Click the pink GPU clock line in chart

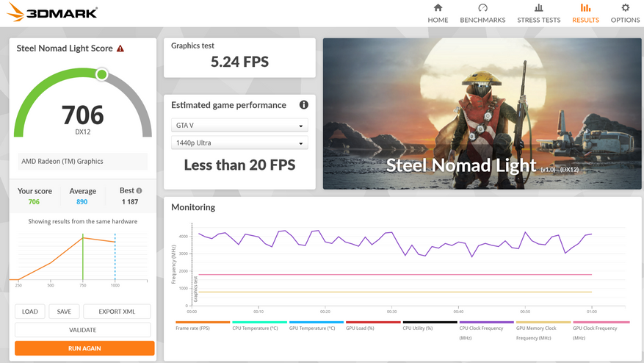(x=395, y=275)
